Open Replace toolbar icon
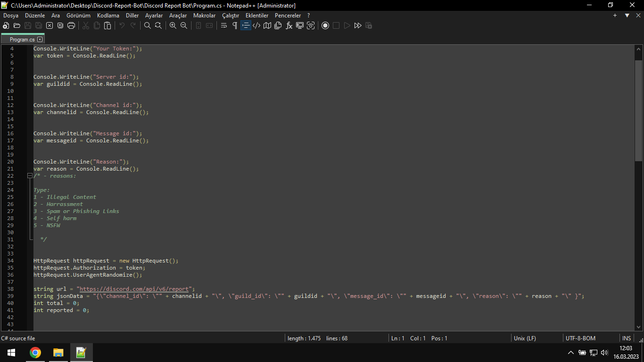The width and height of the screenshot is (644, 362). click(158, 25)
